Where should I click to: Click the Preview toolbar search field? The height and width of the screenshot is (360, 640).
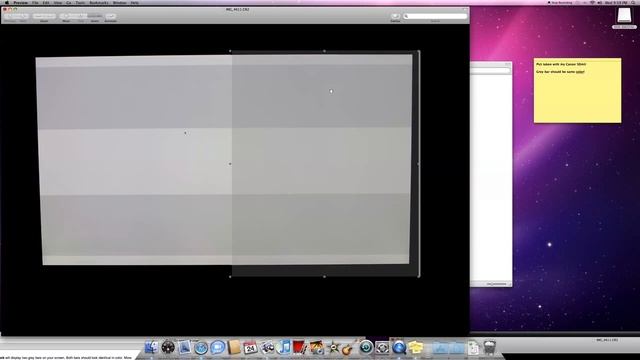click(x=435, y=16)
